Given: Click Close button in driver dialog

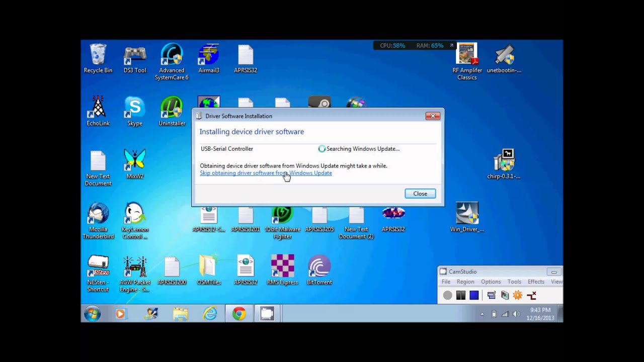Looking at the screenshot, I should (420, 194).
